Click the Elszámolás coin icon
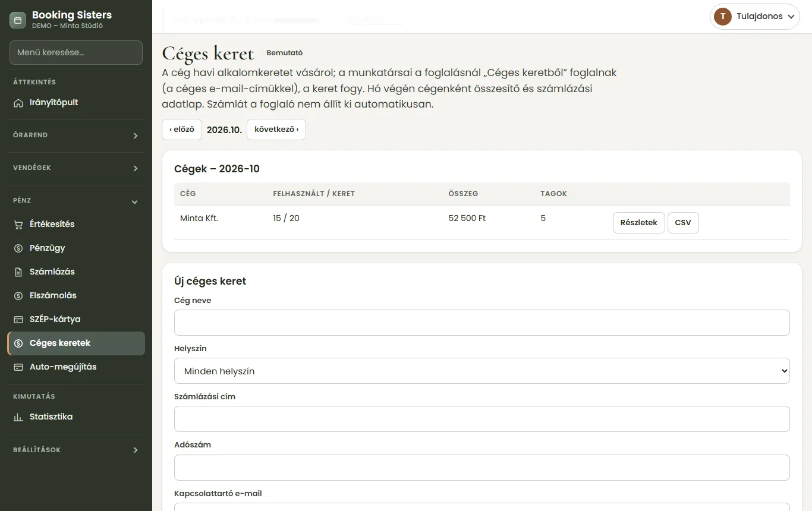Image resolution: width=812 pixels, height=511 pixels. [18, 296]
